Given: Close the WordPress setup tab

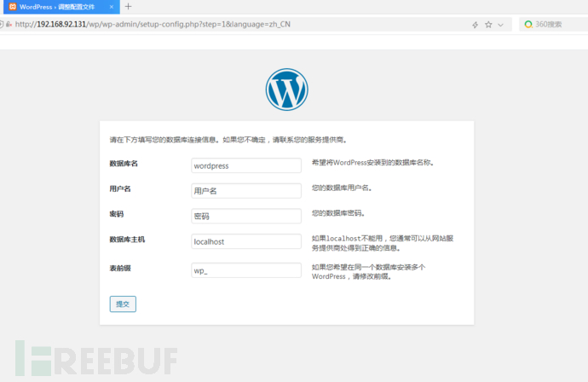Looking at the screenshot, I should 112,7.
